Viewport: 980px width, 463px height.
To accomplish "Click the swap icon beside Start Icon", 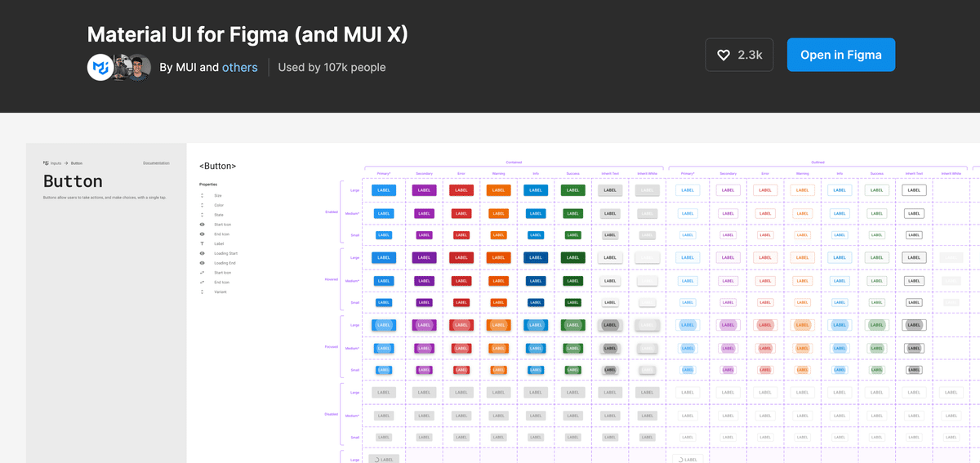I will pyautogui.click(x=202, y=273).
